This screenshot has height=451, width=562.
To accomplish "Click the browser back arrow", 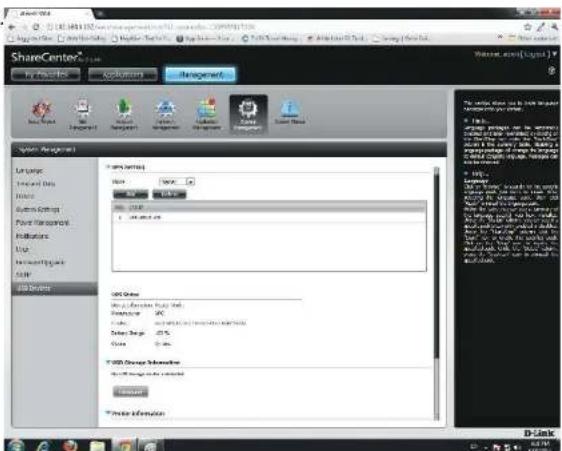I will [x=11, y=27].
